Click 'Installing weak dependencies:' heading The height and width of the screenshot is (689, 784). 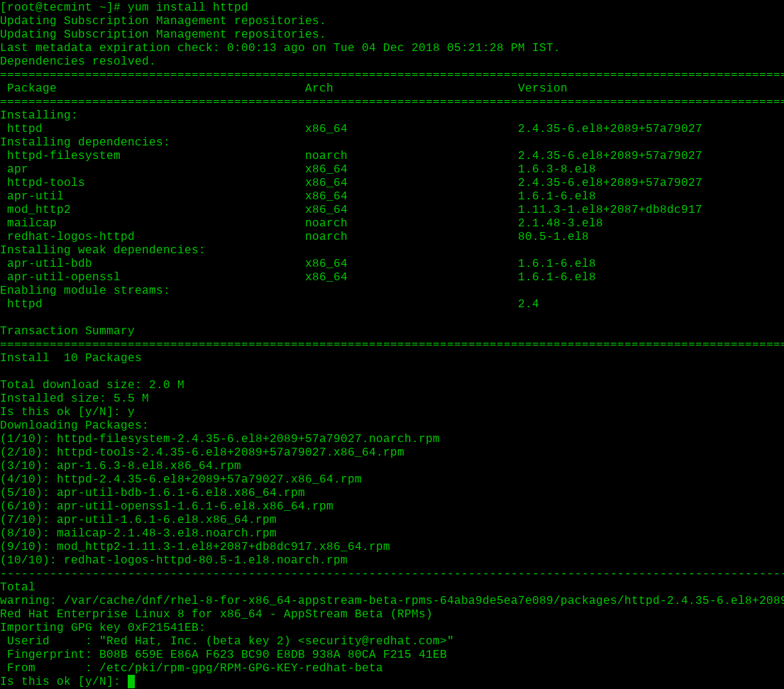[102, 250]
